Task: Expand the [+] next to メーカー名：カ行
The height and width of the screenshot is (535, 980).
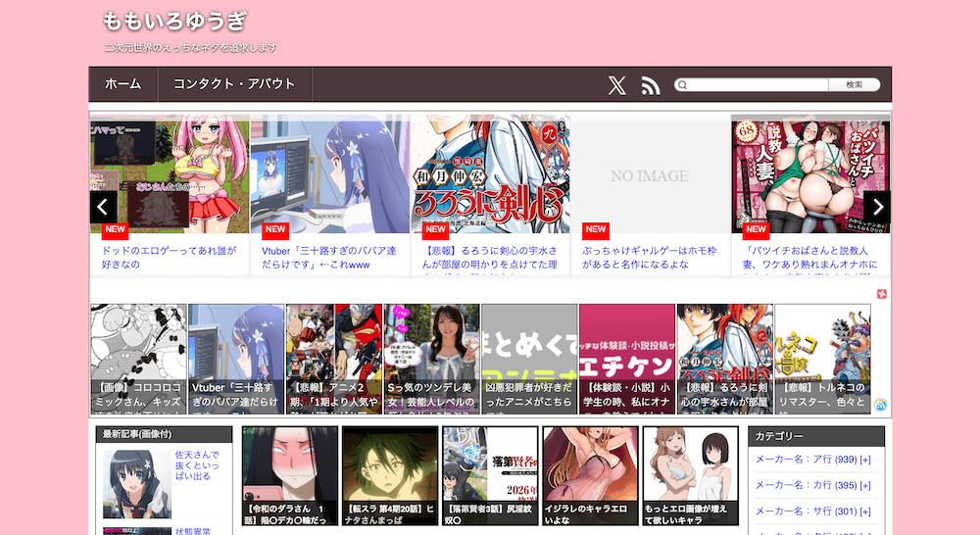Action: point(865,485)
